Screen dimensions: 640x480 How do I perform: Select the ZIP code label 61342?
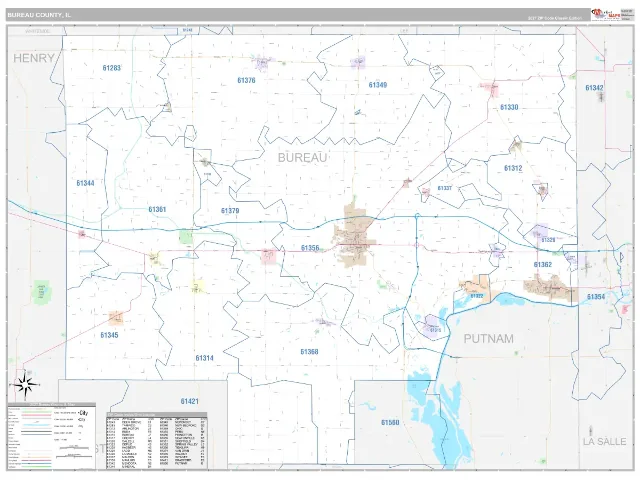[594, 88]
